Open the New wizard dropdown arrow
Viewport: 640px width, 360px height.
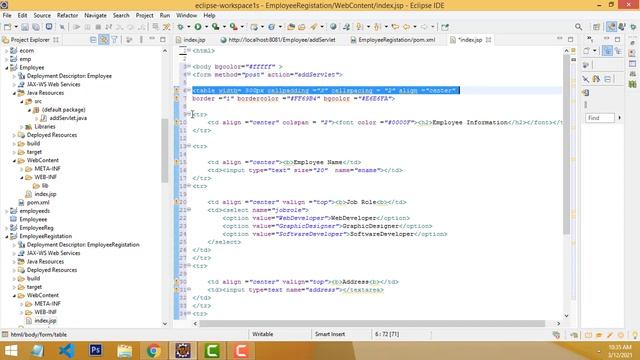point(16,27)
